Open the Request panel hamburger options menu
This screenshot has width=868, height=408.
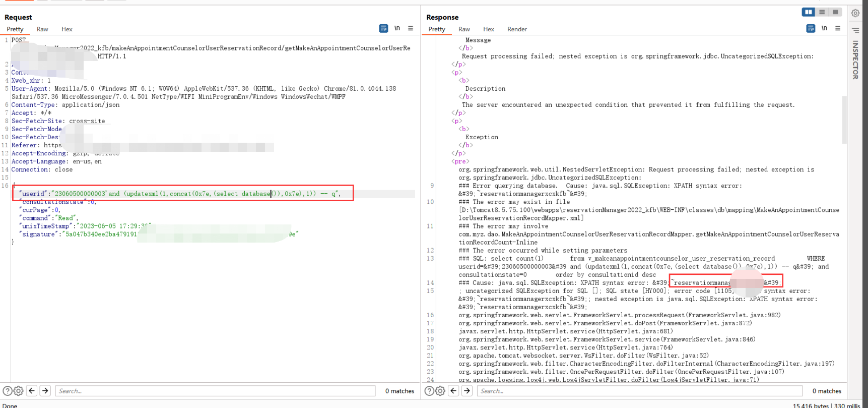coord(411,28)
